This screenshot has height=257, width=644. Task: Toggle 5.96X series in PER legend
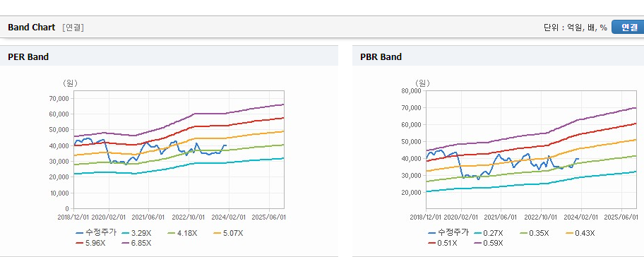[x=91, y=243]
